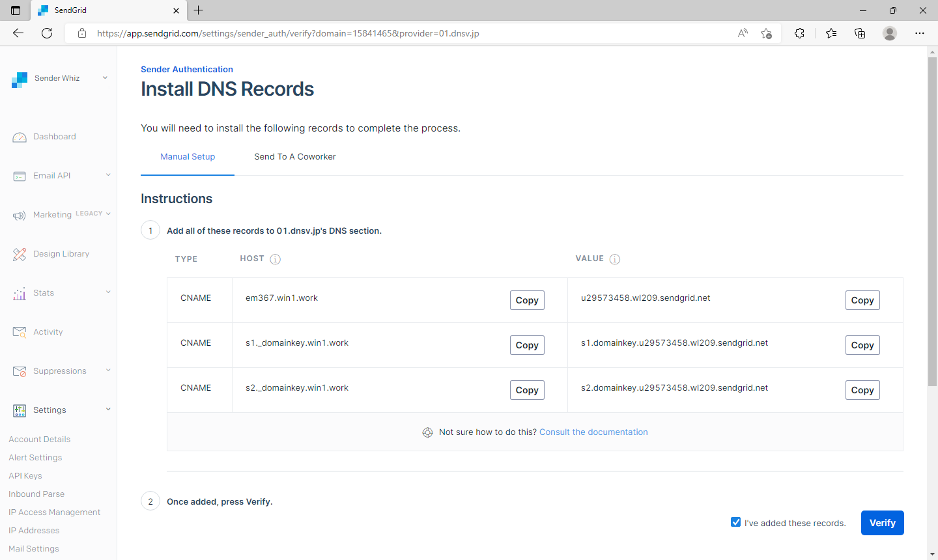Viewport: 938px width, 560px height.
Task: Open IP Addresses settings item
Action: coord(34,531)
